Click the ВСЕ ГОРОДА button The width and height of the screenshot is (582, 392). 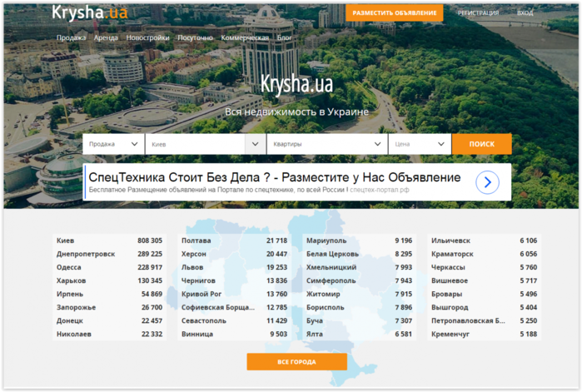point(297,361)
